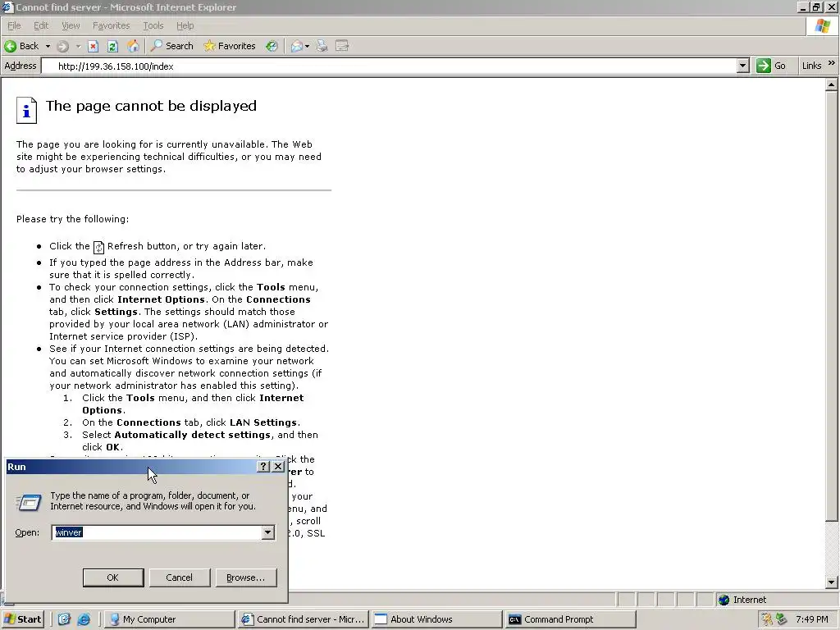
Task: Click the Run dialog program icon
Action: [29, 502]
